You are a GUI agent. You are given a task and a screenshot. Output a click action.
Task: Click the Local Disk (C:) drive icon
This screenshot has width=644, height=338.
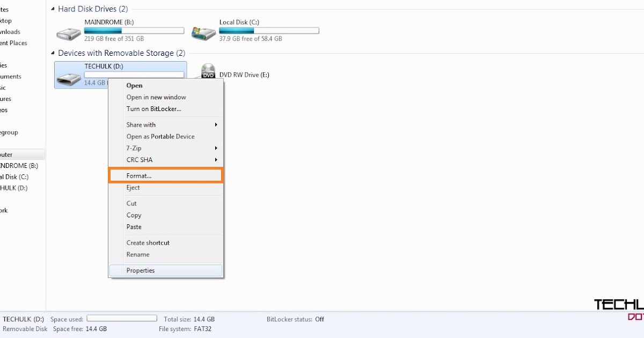pos(202,31)
